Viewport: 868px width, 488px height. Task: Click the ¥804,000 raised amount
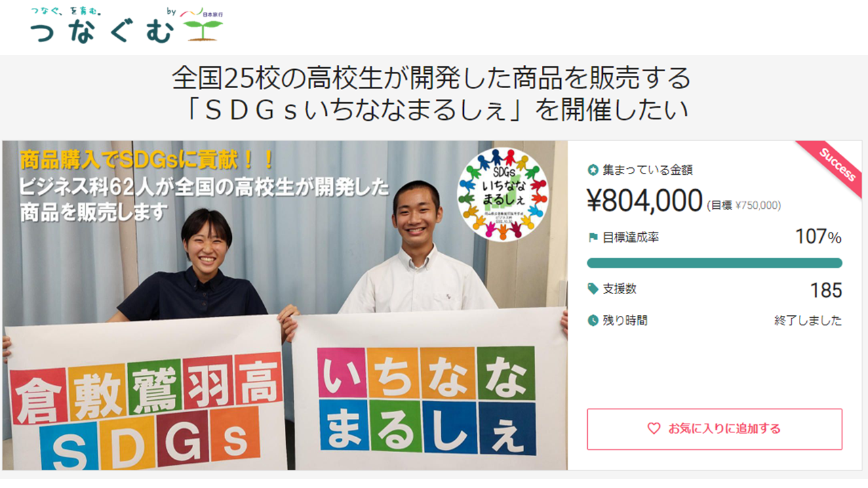(644, 201)
